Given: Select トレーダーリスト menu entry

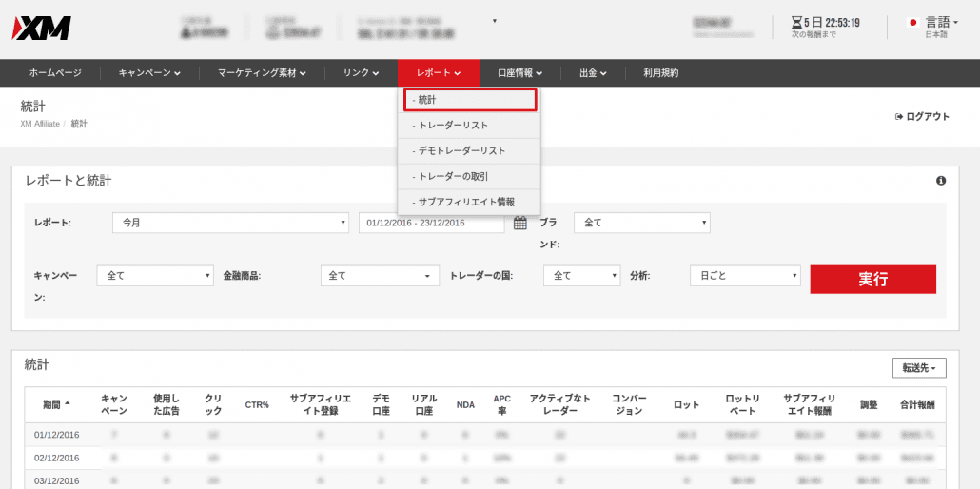Looking at the screenshot, I should (469, 125).
